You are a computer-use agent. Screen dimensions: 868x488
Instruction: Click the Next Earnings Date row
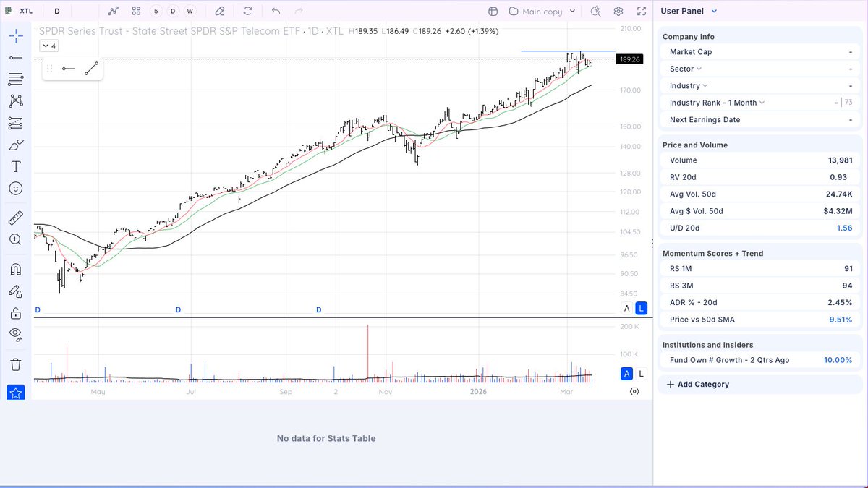point(759,120)
